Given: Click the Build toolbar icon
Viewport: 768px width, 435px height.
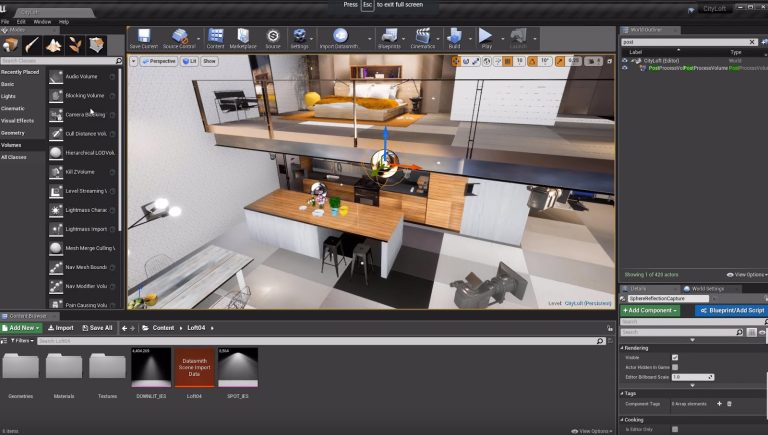Looking at the screenshot, I should (x=454, y=38).
